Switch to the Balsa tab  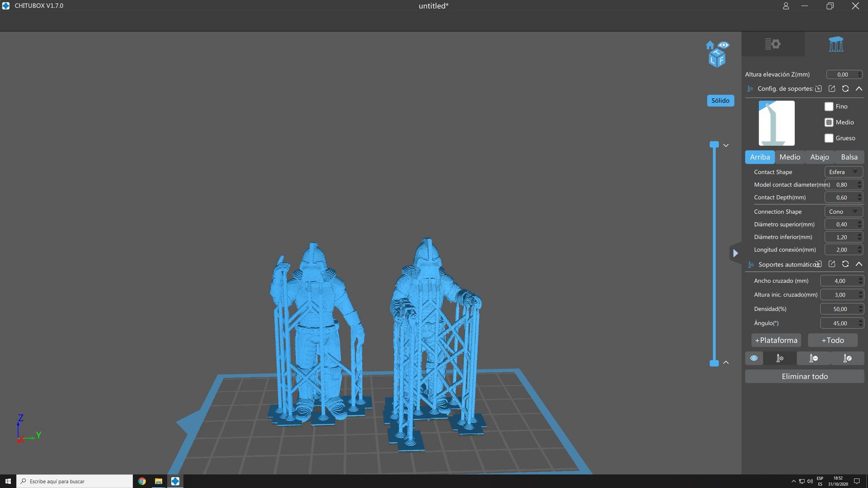click(849, 157)
